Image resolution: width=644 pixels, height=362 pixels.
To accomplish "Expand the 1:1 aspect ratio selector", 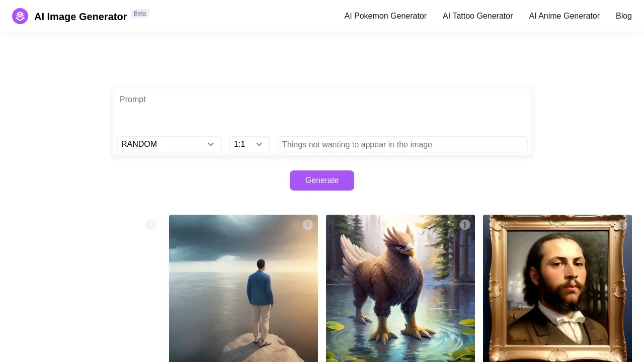I will click(250, 144).
